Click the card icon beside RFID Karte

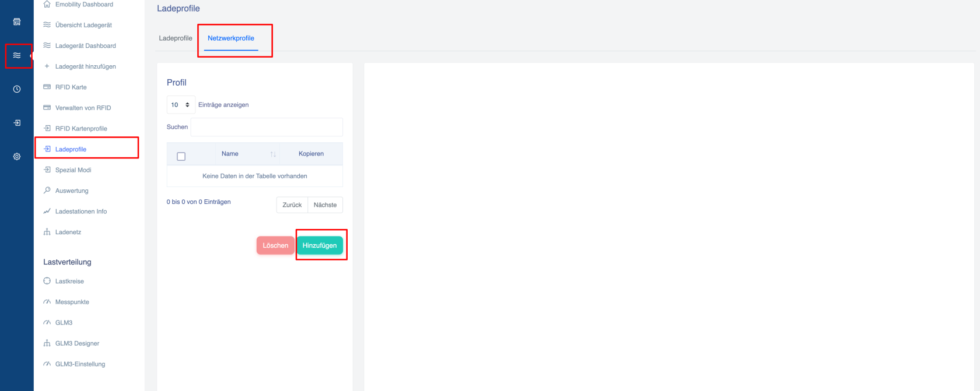tap(47, 87)
